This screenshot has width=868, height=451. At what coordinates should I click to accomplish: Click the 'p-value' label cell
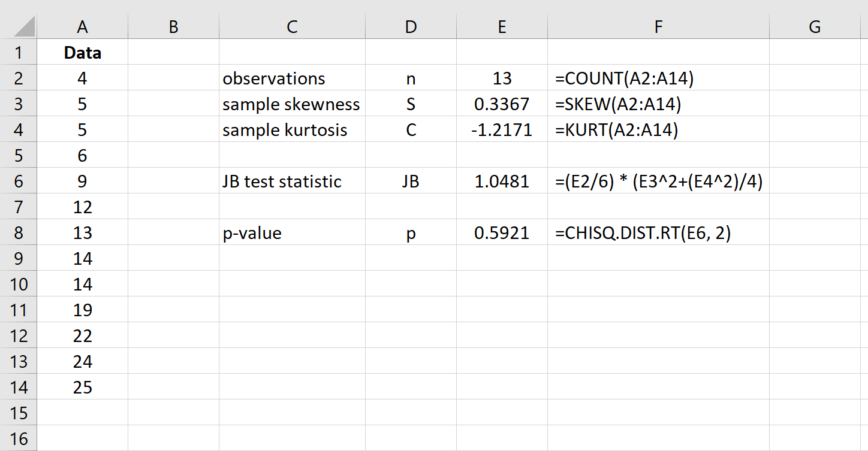[292, 233]
